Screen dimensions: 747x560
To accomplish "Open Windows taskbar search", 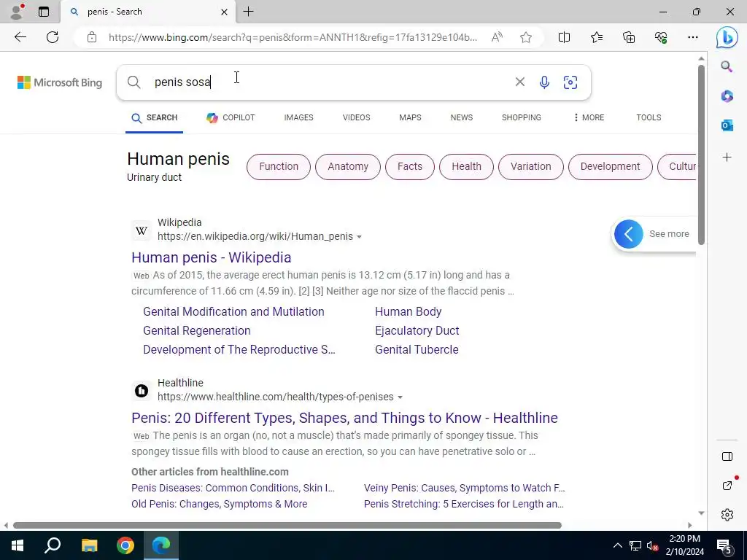I will click(x=53, y=545).
